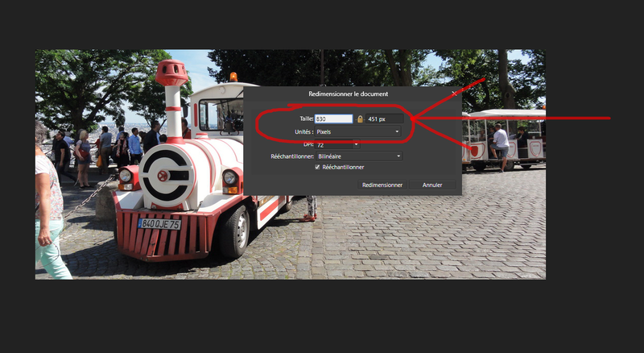Image resolution: width=644 pixels, height=353 pixels.
Task: Open the Unités dropdown set to Pixels
Action: (358, 131)
